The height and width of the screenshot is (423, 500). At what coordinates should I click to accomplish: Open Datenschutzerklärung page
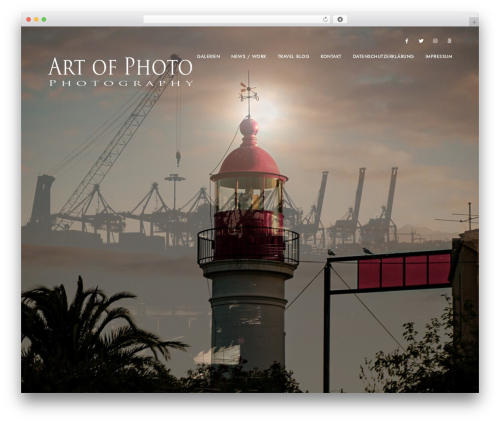(383, 56)
